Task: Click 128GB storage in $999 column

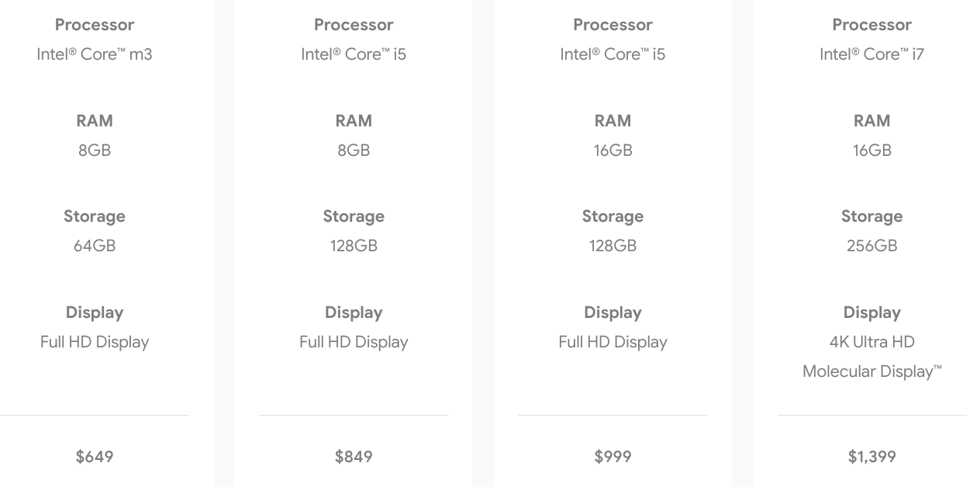Action: click(612, 246)
